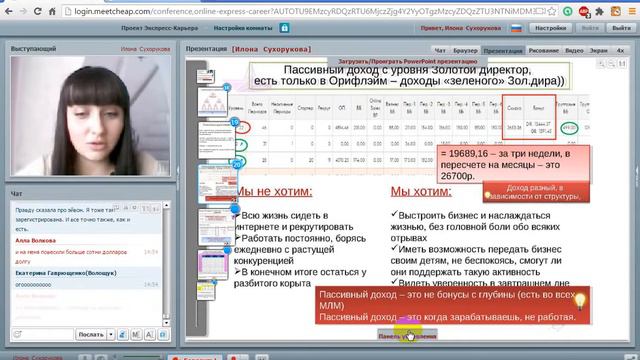Change language via the Russian flag icon
This screenshot has width=640, height=360.
click(516, 28)
